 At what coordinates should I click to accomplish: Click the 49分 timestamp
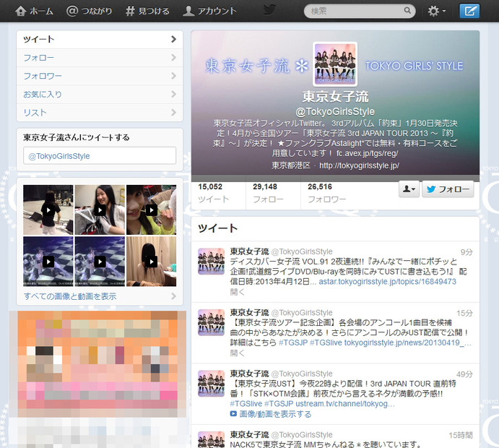click(x=464, y=374)
